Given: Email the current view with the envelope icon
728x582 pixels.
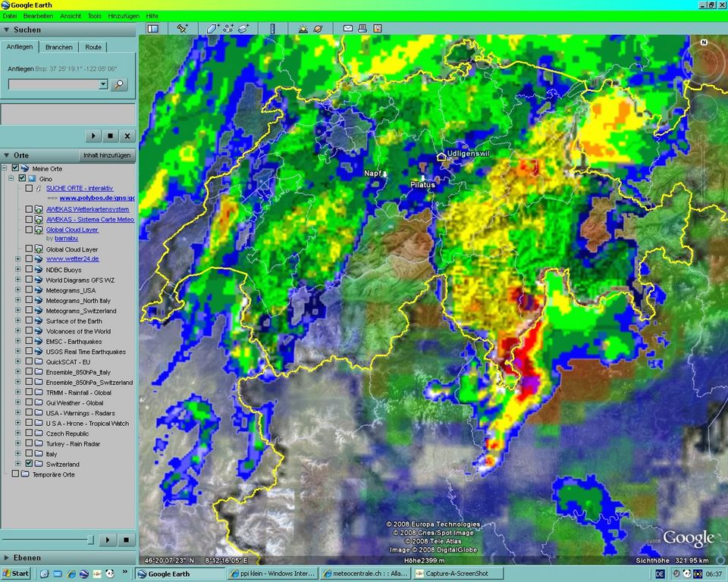Looking at the screenshot, I should point(348,29).
